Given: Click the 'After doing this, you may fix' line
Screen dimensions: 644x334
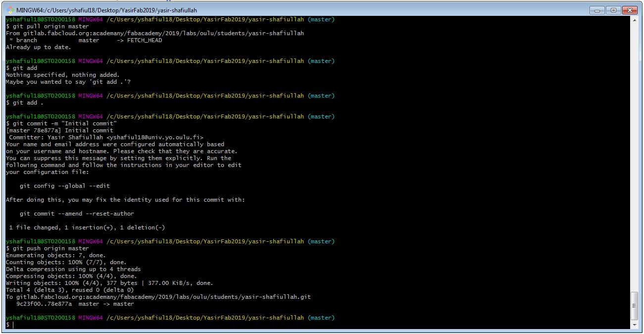Looking at the screenshot, I should pyautogui.click(x=125, y=200).
